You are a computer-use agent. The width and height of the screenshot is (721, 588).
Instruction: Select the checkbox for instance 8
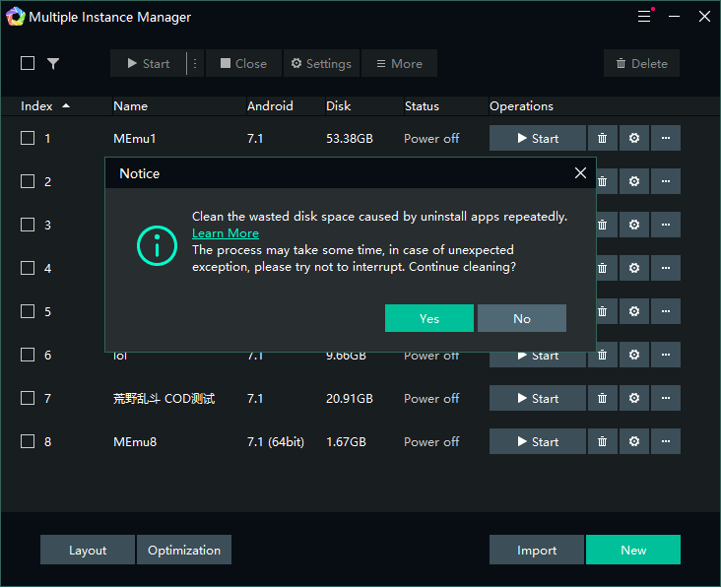pos(28,442)
